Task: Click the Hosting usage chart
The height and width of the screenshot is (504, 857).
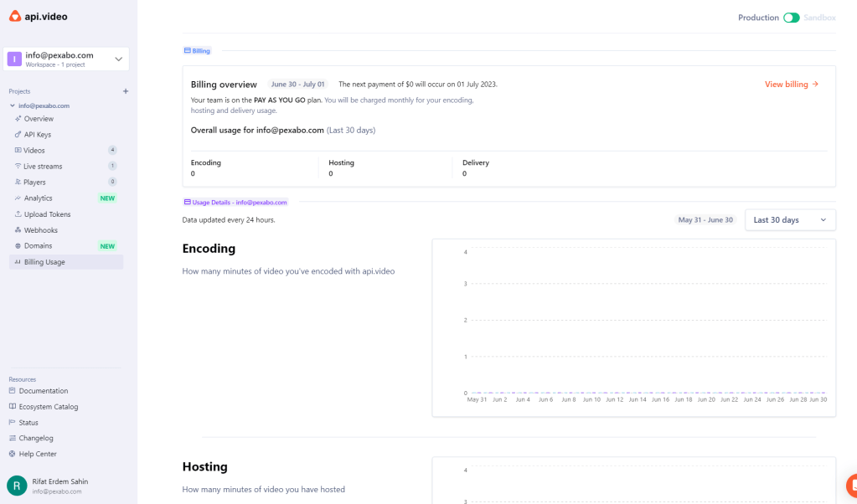Action: click(633, 481)
